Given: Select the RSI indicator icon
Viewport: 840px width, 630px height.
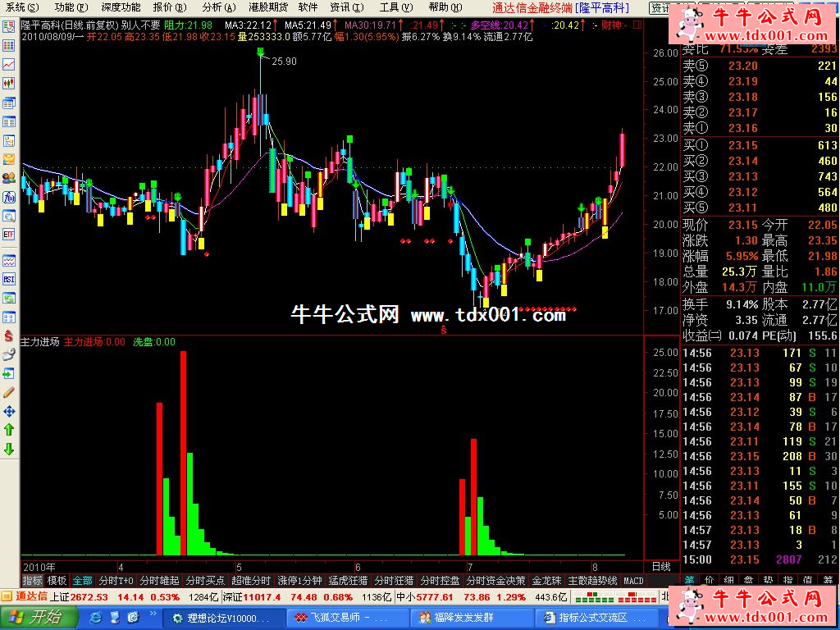Looking at the screenshot, I should (9, 279).
